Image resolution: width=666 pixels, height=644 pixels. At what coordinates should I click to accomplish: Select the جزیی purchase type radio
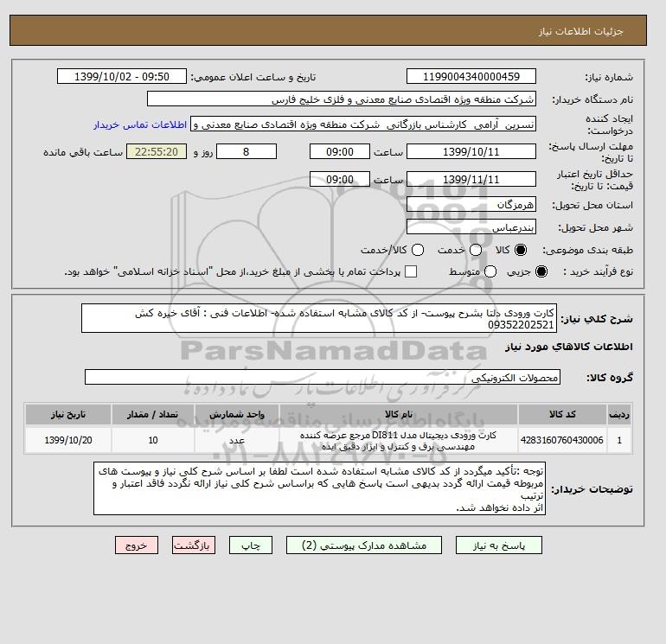pos(541,271)
